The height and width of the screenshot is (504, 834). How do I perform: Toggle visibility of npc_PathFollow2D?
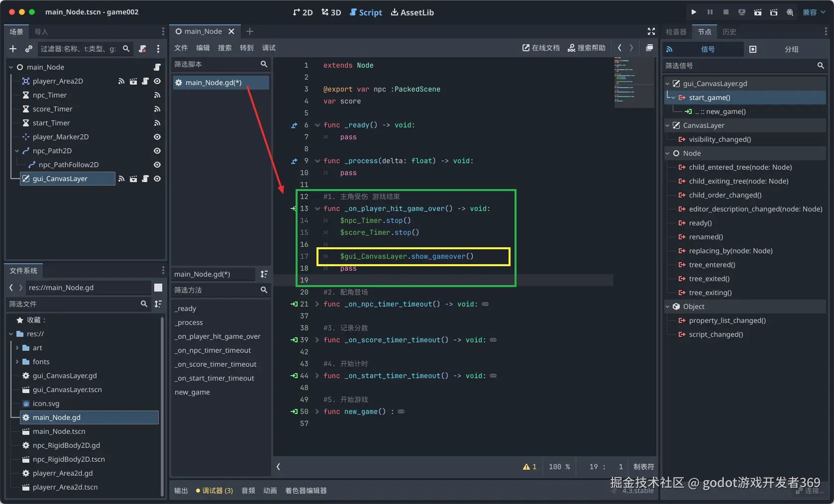tap(157, 165)
